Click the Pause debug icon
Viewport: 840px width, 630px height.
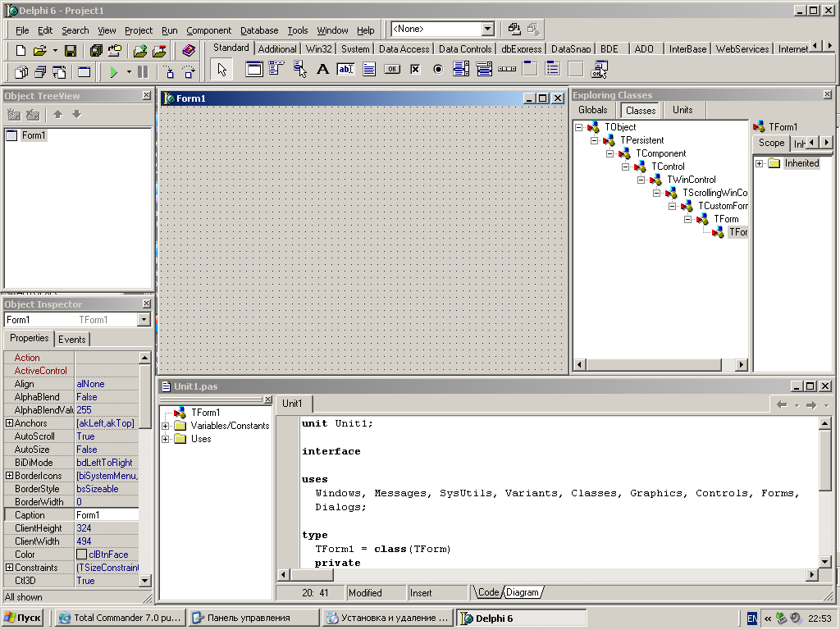(x=143, y=72)
